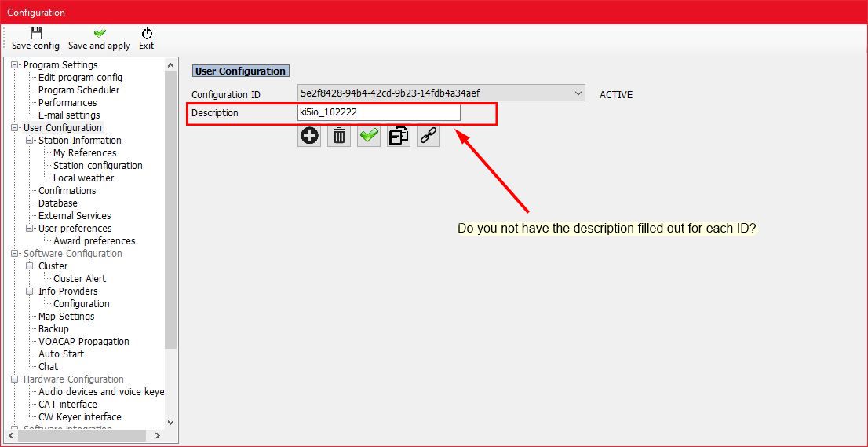Select User Configuration tree item
The image size is (868, 447).
[x=63, y=128]
